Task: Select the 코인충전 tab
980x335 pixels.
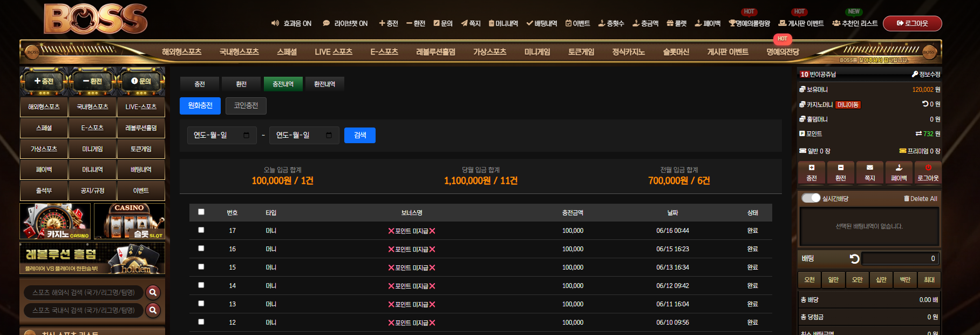Action: point(246,105)
